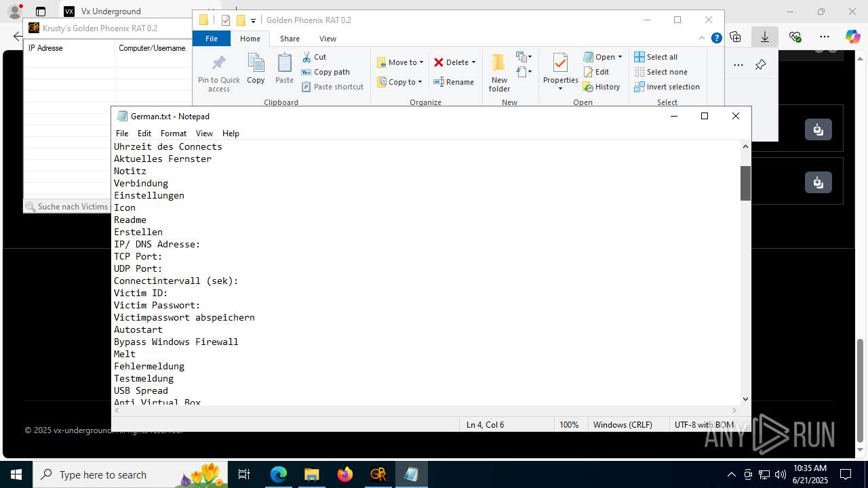Screen dimensions: 868x488
Task: Click Notepad vertical scrollbar thumb
Action: coord(745,183)
